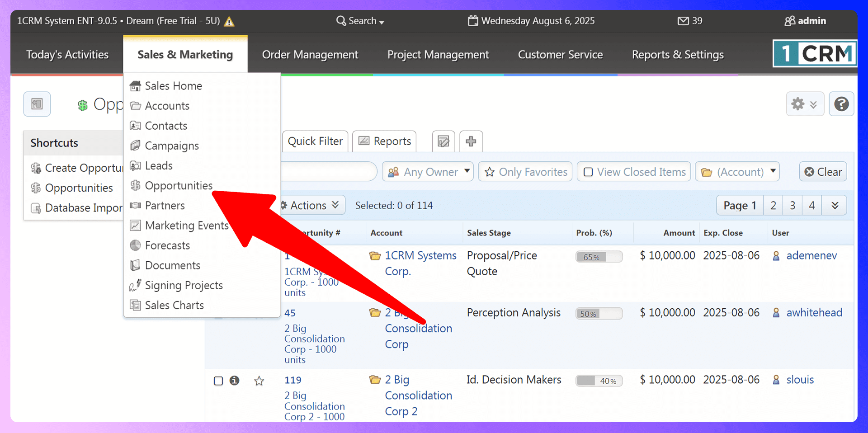Expand the Any Owner dropdown

(428, 172)
